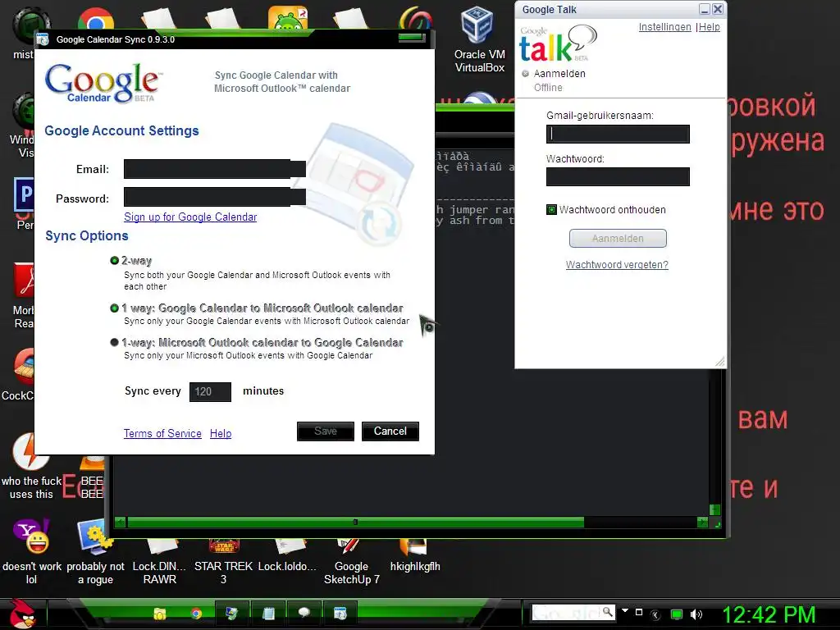Click the Aanmelden button in Google Talk
The height and width of the screenshot is (630, 840).
(618, 239)
